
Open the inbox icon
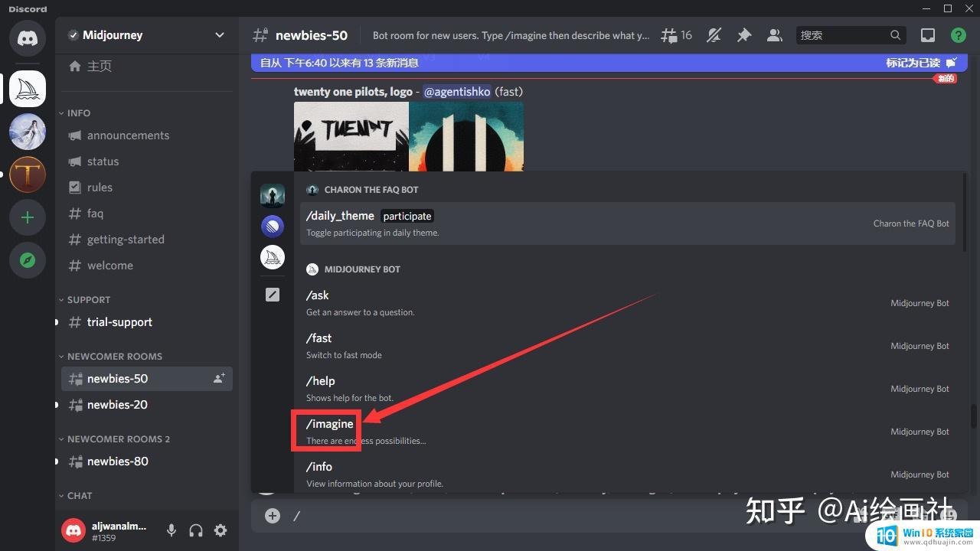pyautogui.click(x=928, y=35)
